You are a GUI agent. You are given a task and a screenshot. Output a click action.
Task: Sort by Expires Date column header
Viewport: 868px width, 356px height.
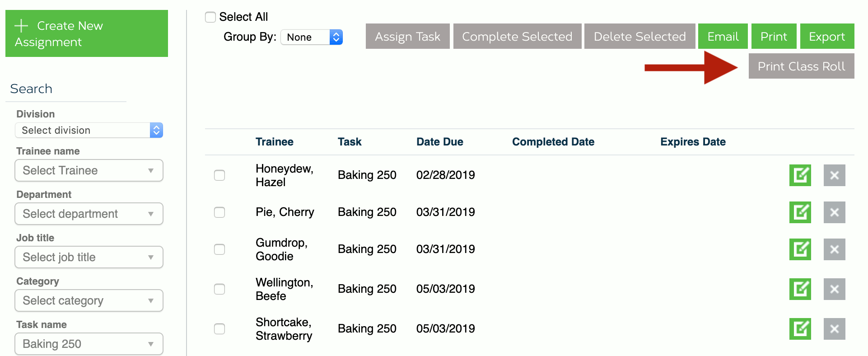pyautogui.click(x=693, y=142)
